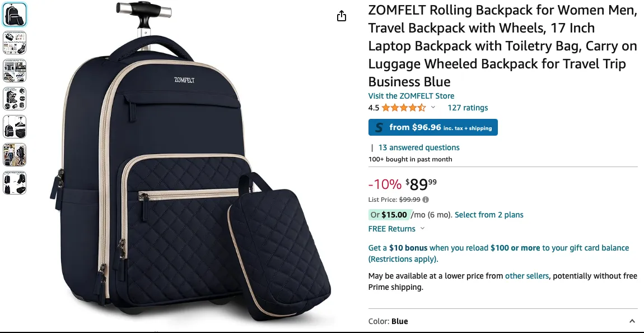Click the share icon above product image

pos(341,16)
